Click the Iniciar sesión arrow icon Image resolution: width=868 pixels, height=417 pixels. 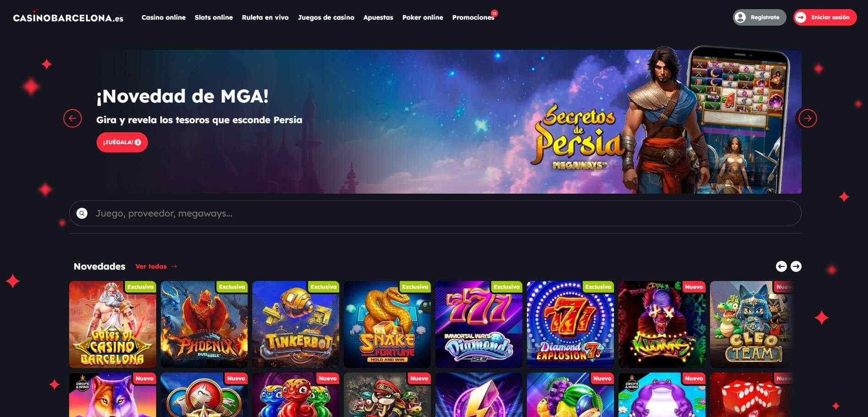801,17
